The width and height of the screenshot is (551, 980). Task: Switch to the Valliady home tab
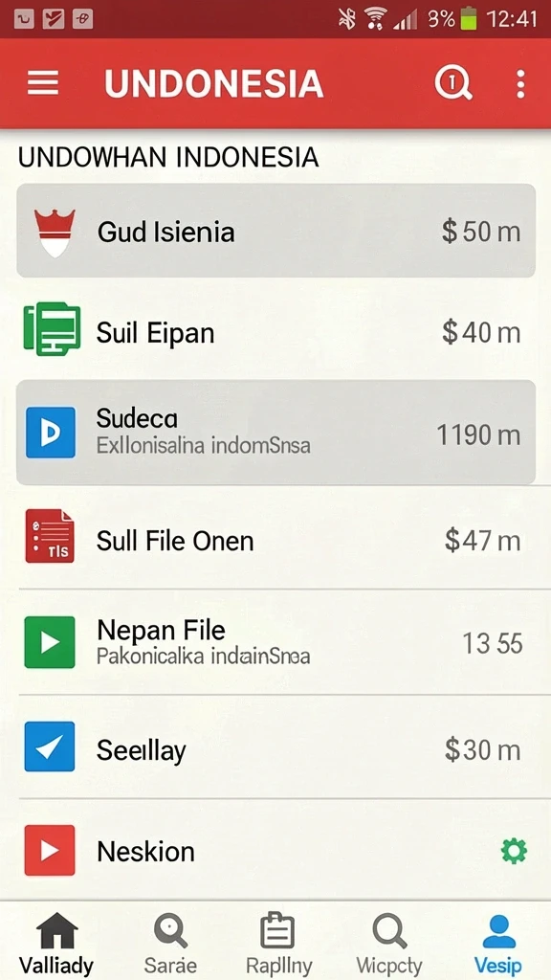click(56, 944)
